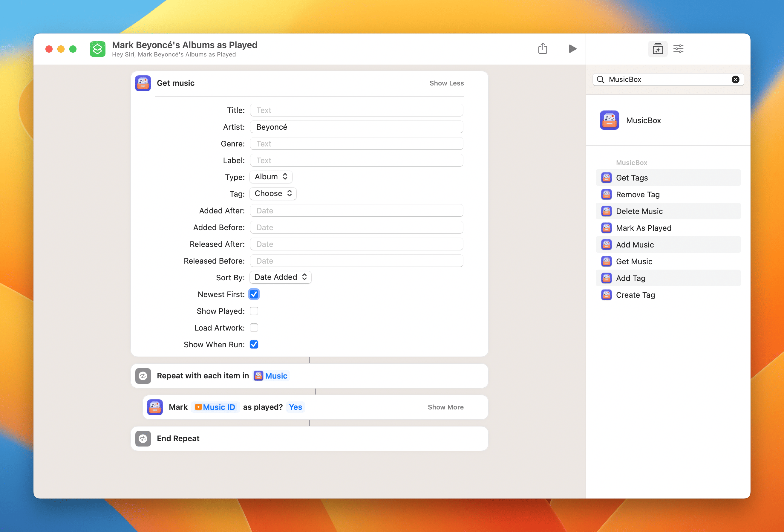Click the MusicBox app icon in sidebar

tap(609, 120)
